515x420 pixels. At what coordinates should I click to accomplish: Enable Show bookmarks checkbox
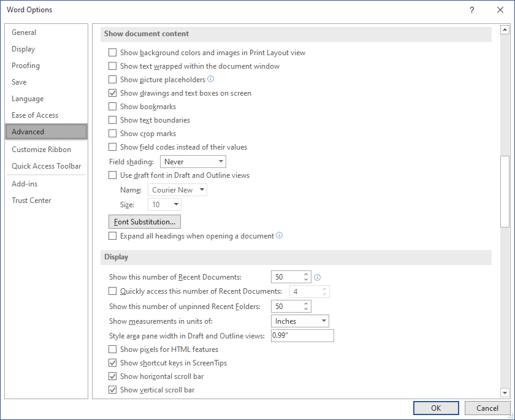tap(113, 107)
